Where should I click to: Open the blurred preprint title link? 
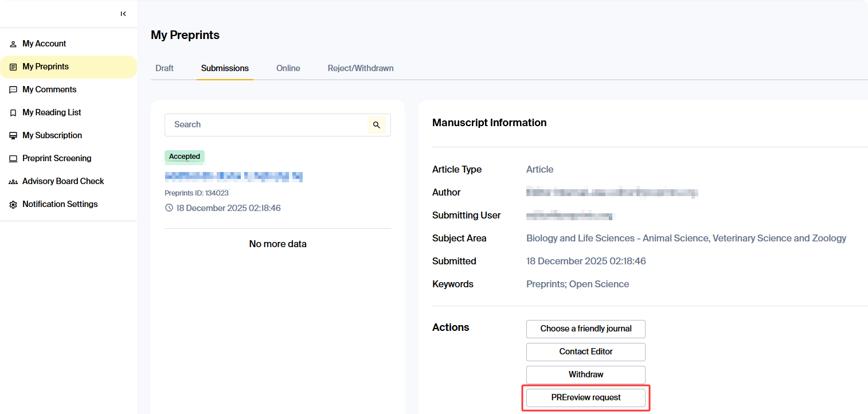(x=233, y=177)
